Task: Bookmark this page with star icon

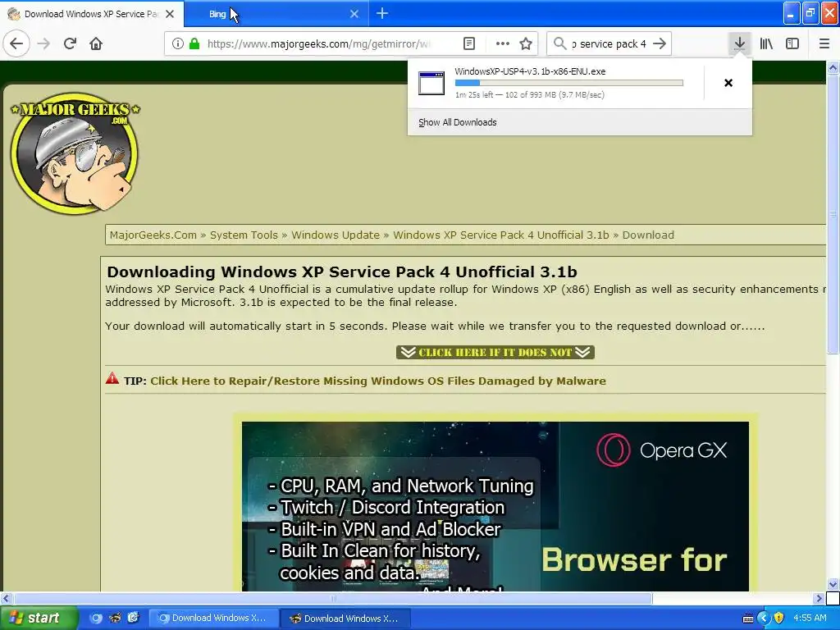Action: pos(526,43)
